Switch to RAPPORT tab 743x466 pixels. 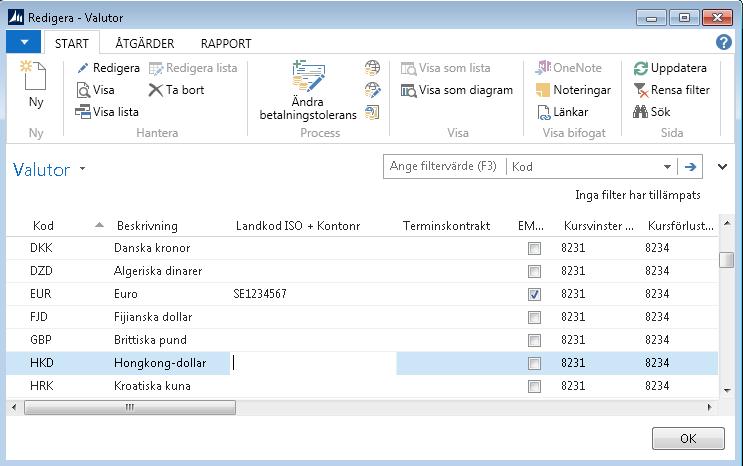pyautogui.click(x=226, y=44)
